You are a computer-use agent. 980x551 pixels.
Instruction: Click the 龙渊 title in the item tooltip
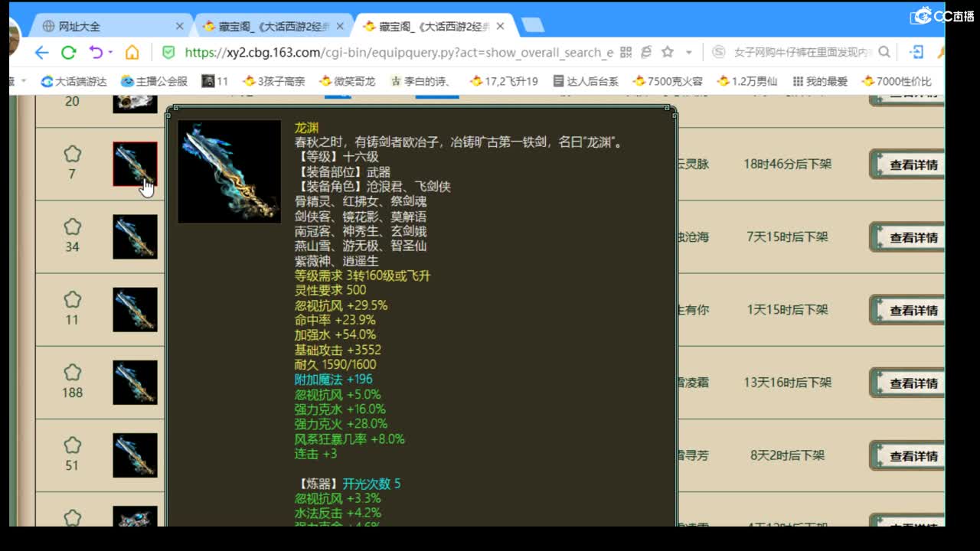tap(306, 128)
